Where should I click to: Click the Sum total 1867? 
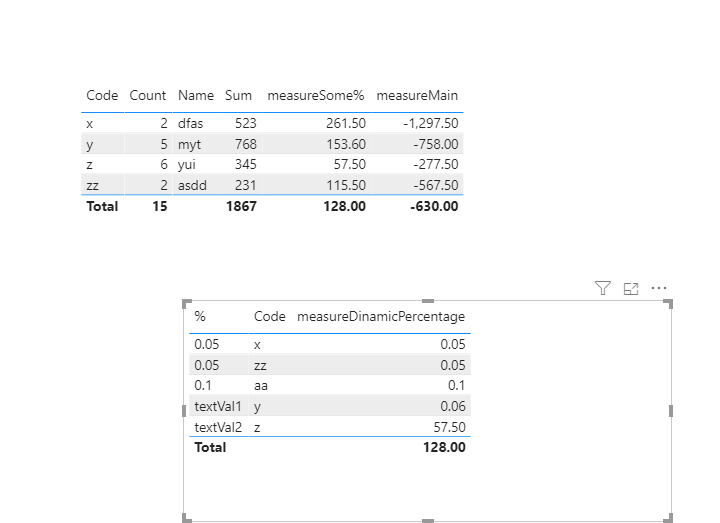coord(241,207)
